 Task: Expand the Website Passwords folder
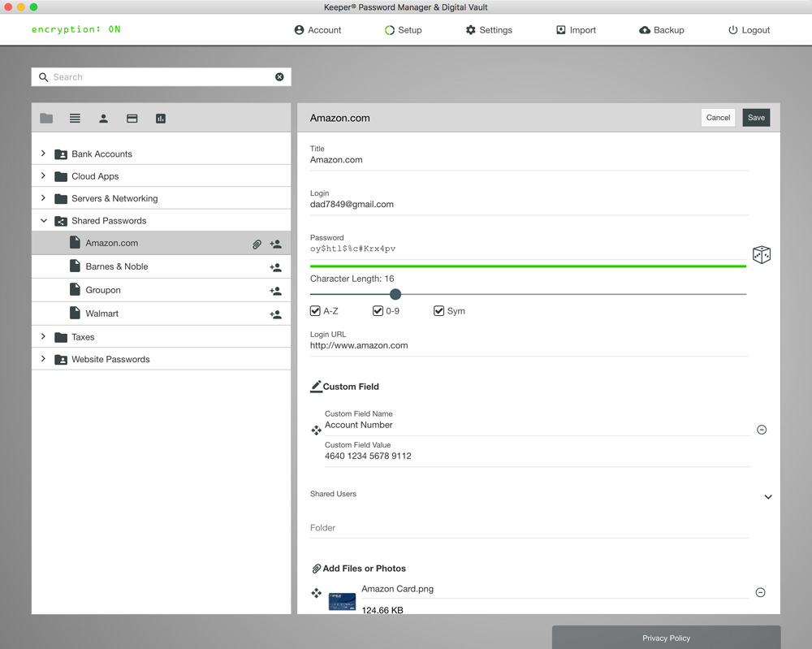[44, 359]
